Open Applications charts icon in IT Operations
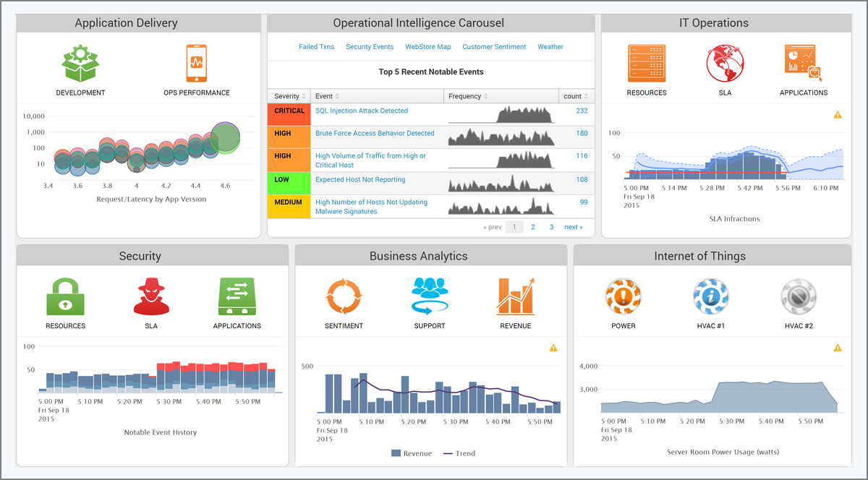 coord(804,64)
